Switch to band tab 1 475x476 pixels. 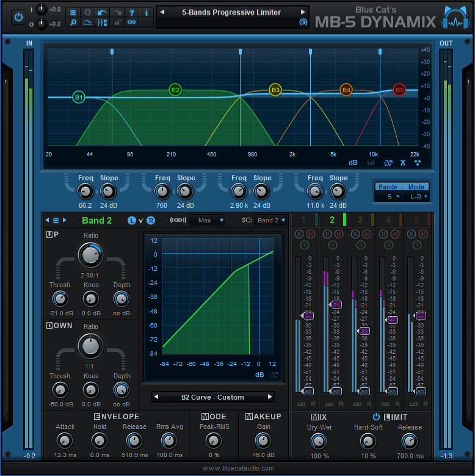(305, 220)
